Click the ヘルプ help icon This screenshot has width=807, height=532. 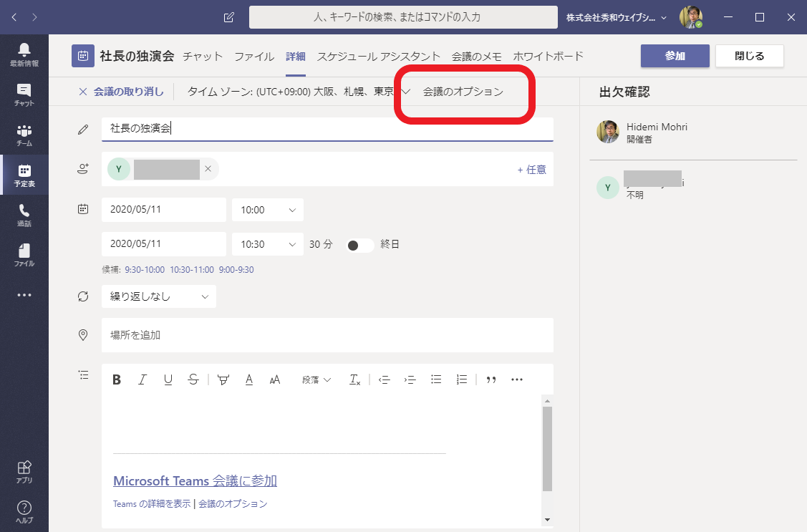coord(24,511)
